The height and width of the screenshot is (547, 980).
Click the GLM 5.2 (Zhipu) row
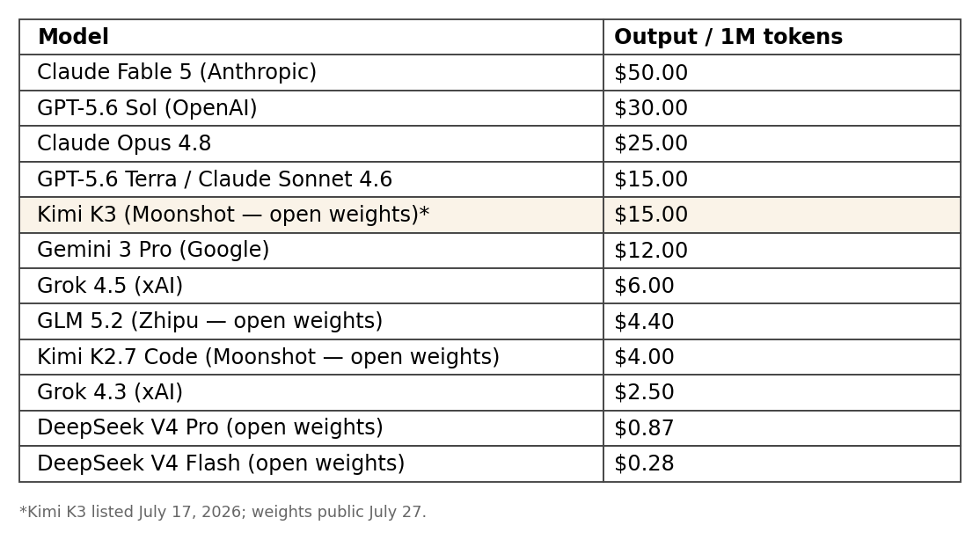click(490, 321)
